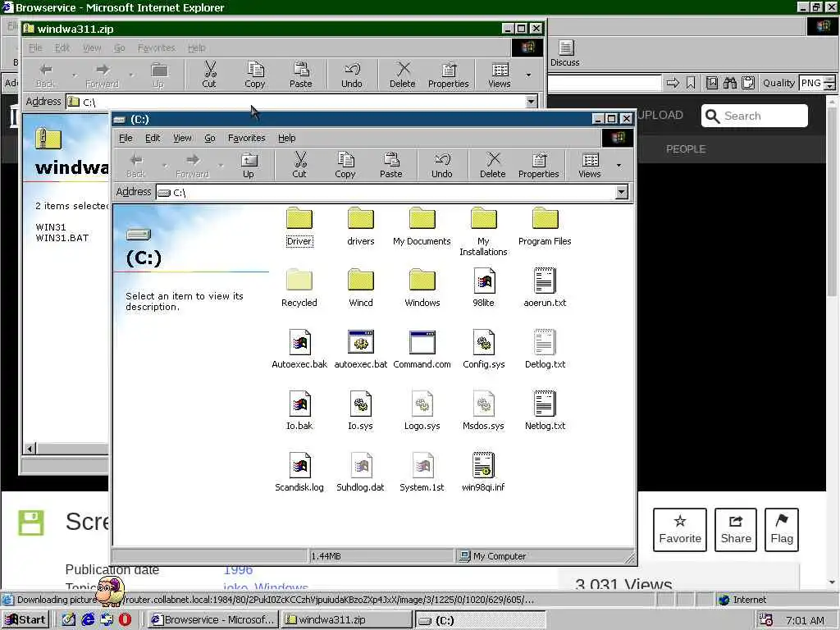The height and width of the screenshot is (630, 840).
Task: Click Cut in C: window toolbar
Action: pyautogui.click(x=299, y=165)
